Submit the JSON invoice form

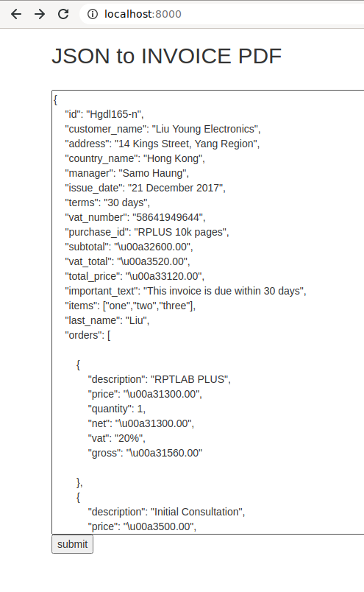(72, 544)
